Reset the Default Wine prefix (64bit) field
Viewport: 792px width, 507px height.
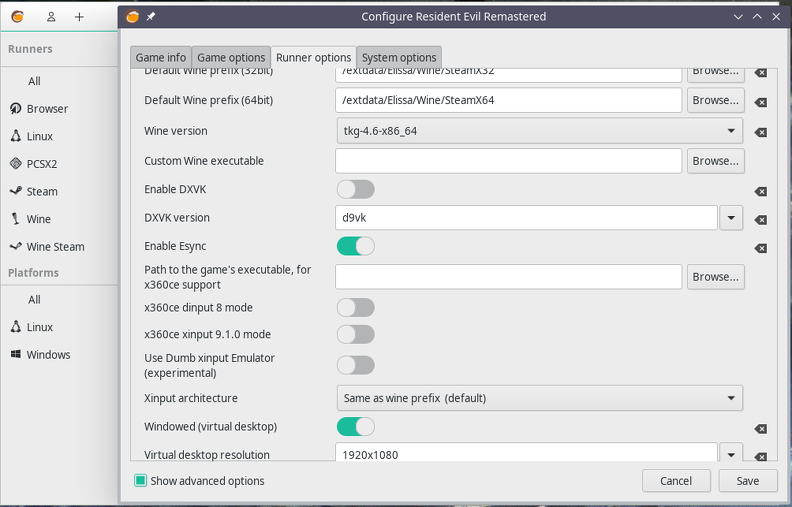[761, 103]
